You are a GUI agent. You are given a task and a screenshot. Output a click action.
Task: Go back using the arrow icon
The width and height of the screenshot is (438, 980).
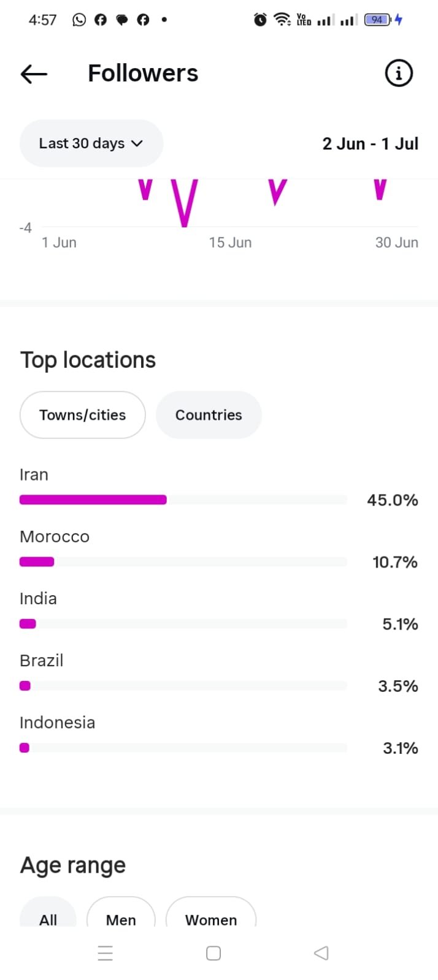pyautogui.click(x=34, y=74)
